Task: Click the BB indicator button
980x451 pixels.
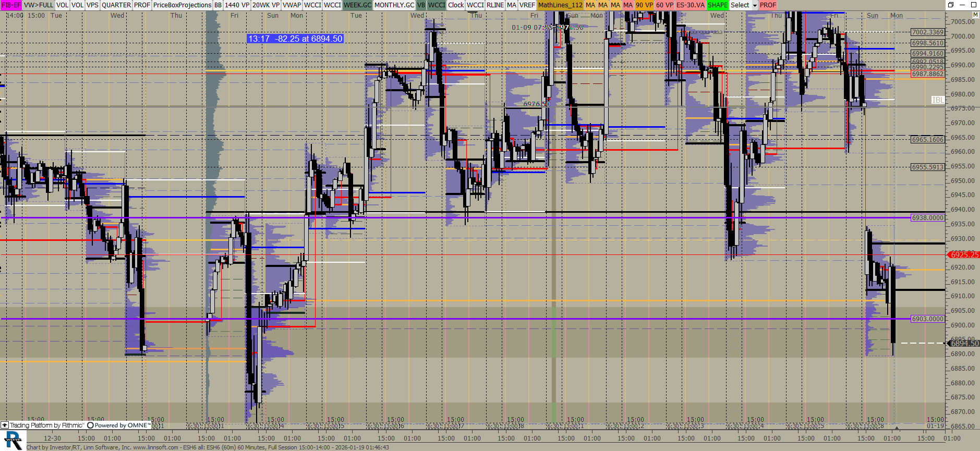Action: coord(218,5)
